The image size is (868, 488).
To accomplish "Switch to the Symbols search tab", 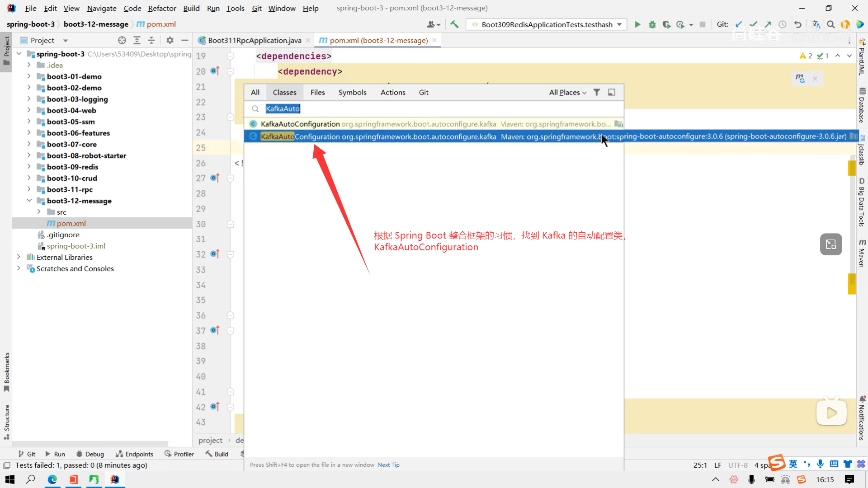I will point(352,92).
